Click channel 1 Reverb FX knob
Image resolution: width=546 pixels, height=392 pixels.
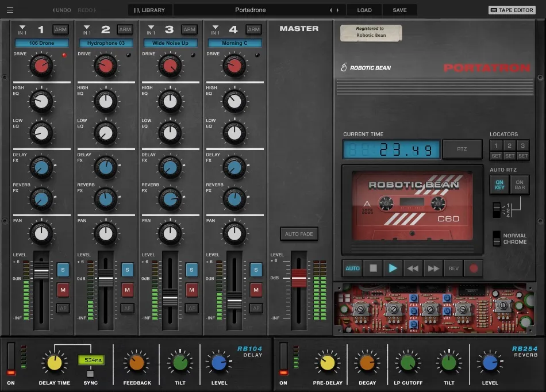[x=41, y=199]
